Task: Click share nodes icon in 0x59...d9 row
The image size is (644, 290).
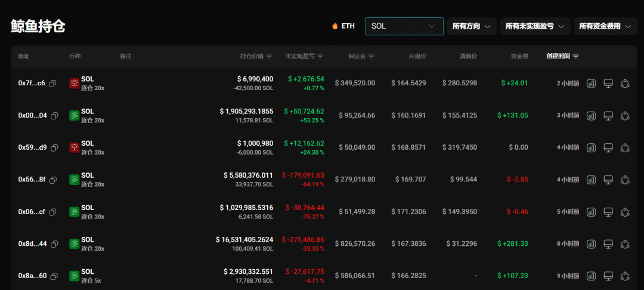Action: (625, 147)
